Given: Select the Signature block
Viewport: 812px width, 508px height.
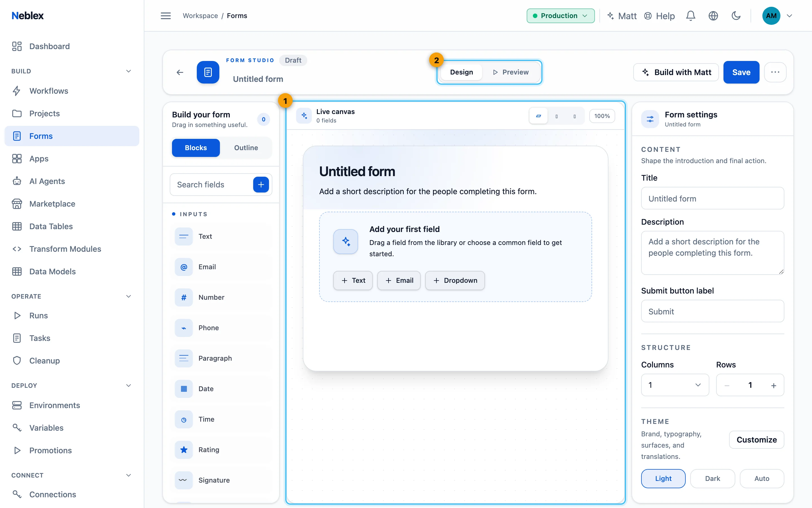Looking at the screenshot, I should [221, 480].
